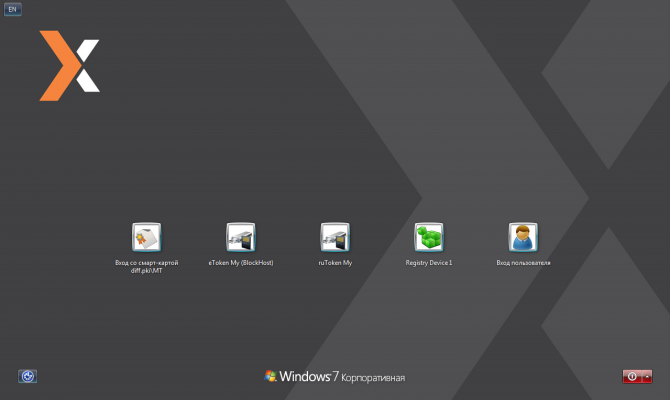Pick the ruToken My login tile icon
670x400 pixels.
[x=335, y=237]
